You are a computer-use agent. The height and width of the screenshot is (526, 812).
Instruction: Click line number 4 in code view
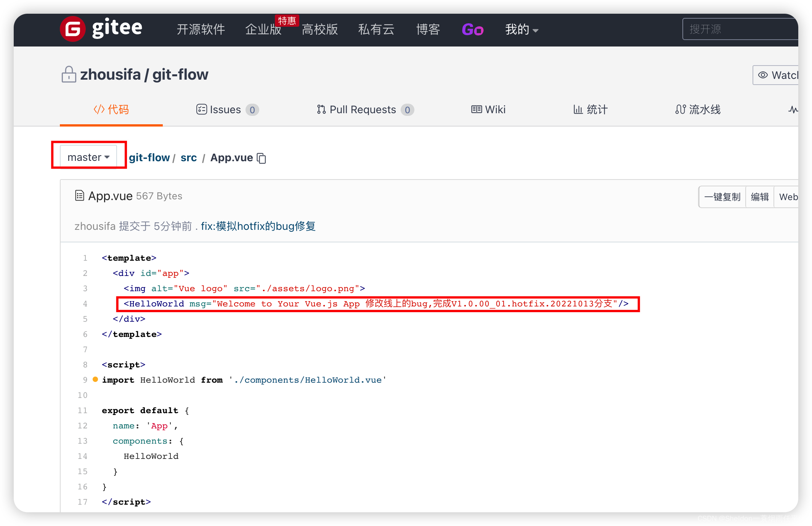(85, 304)
